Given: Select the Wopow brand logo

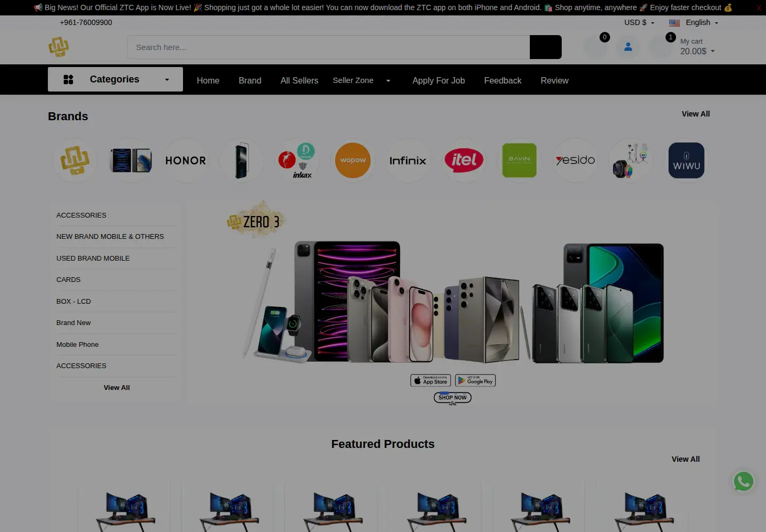Looking at the screenshot, I should click(x=353, y=160).
